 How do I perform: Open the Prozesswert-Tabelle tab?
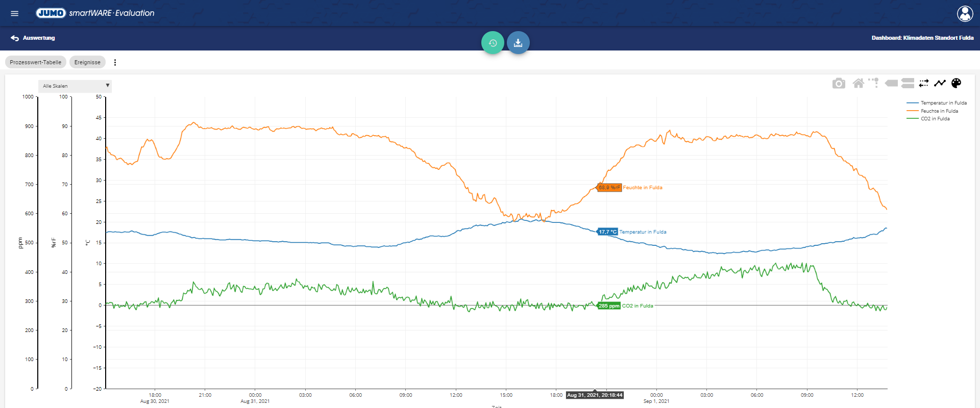(35, 62)
